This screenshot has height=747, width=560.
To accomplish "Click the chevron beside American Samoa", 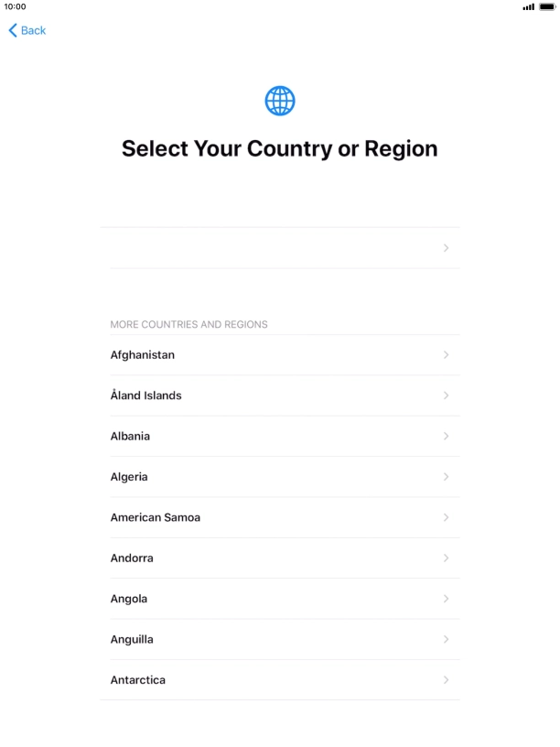I will tap(446, 517).
